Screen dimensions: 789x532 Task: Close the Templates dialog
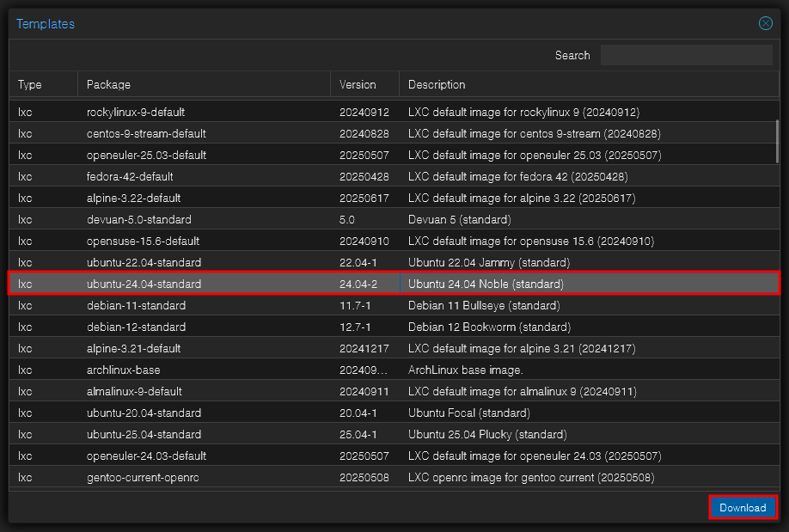765,23
